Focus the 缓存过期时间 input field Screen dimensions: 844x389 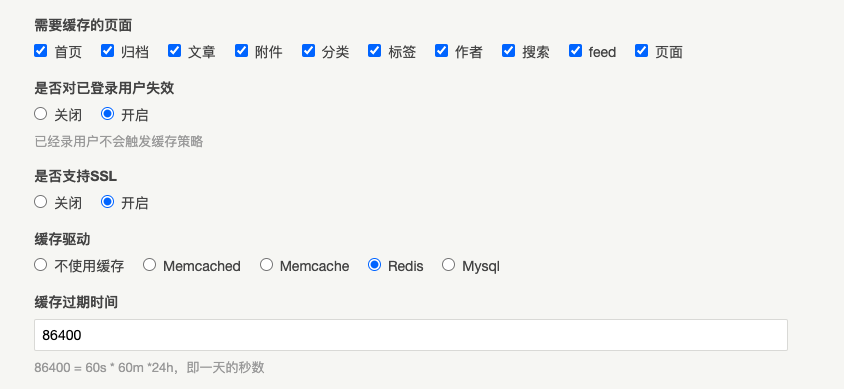[x=411, y=335]
